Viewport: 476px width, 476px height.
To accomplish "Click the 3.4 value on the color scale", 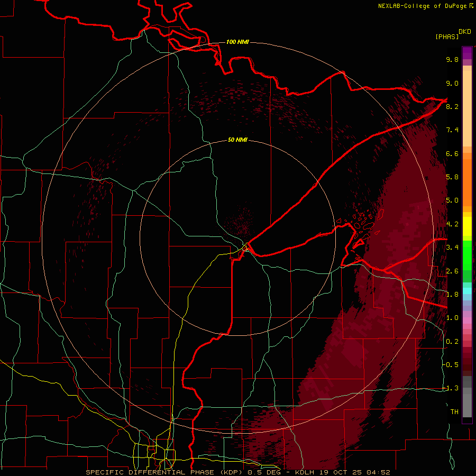I will pos(452,248).
